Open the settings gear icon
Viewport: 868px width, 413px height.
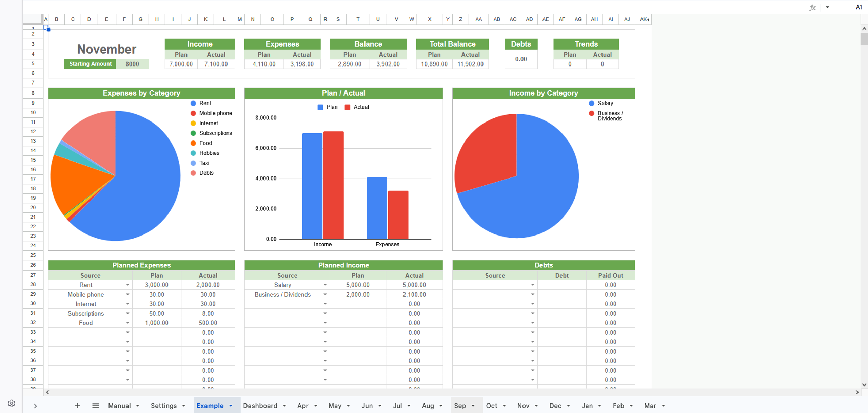[x=12, y=403]
